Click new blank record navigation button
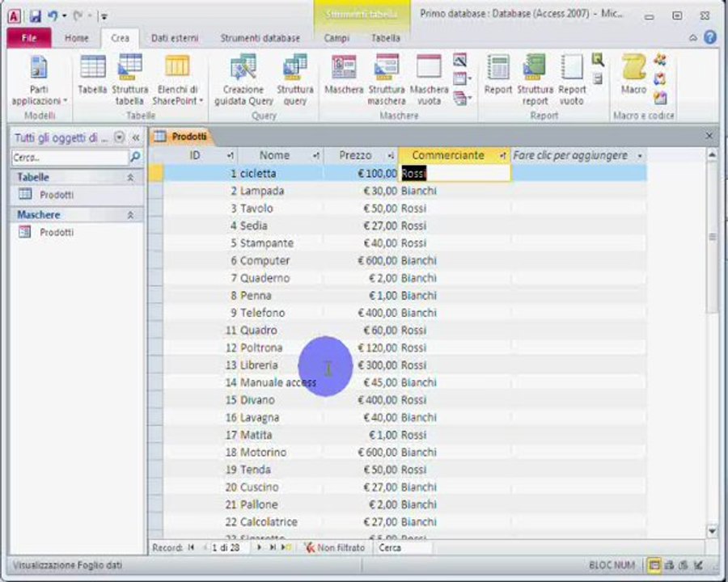Viewport: 728px width, 582px height. [x=287, y=548]
